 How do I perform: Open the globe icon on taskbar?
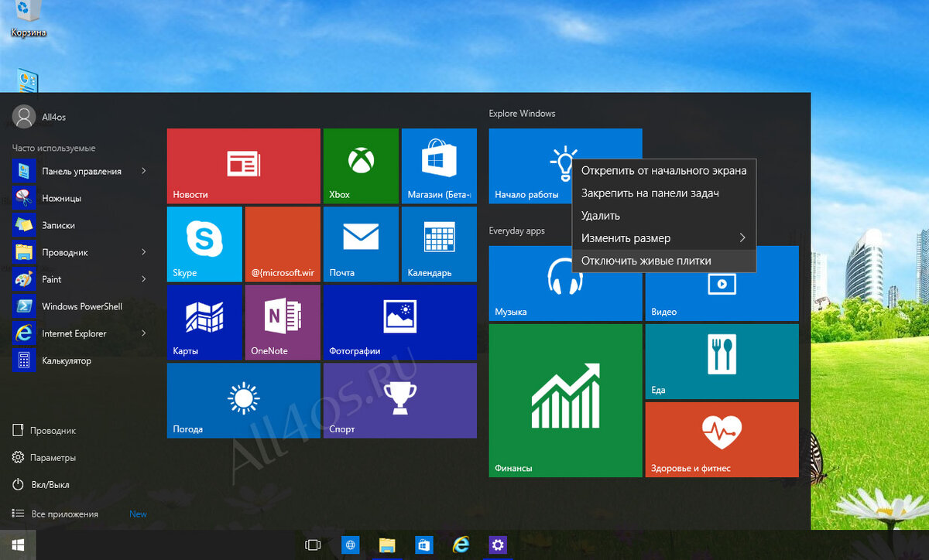coord(351,545)
